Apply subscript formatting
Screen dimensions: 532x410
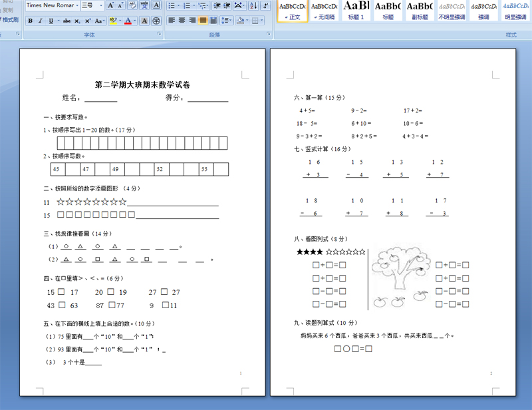tap(77, 21)
